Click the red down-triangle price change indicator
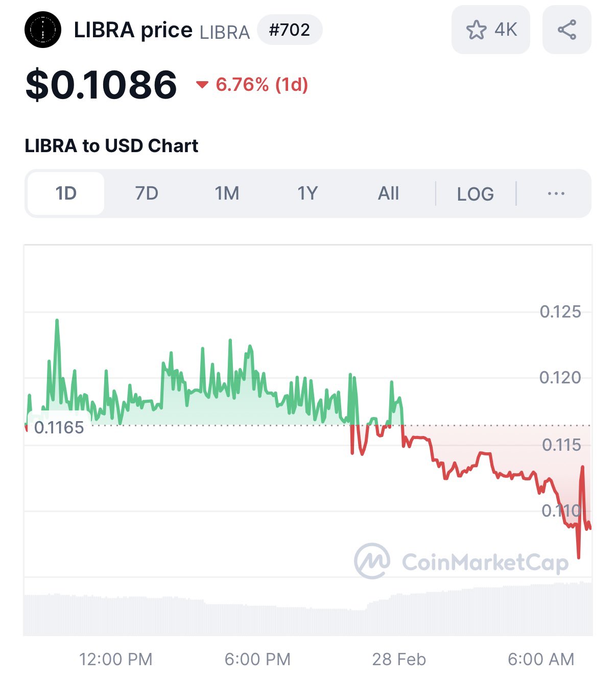 tap(202, 85)
